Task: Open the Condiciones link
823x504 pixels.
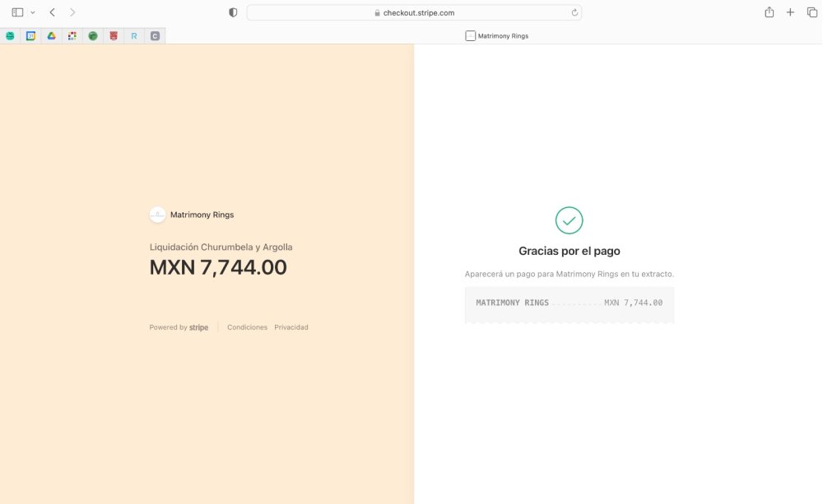Action: click(247, 327)
